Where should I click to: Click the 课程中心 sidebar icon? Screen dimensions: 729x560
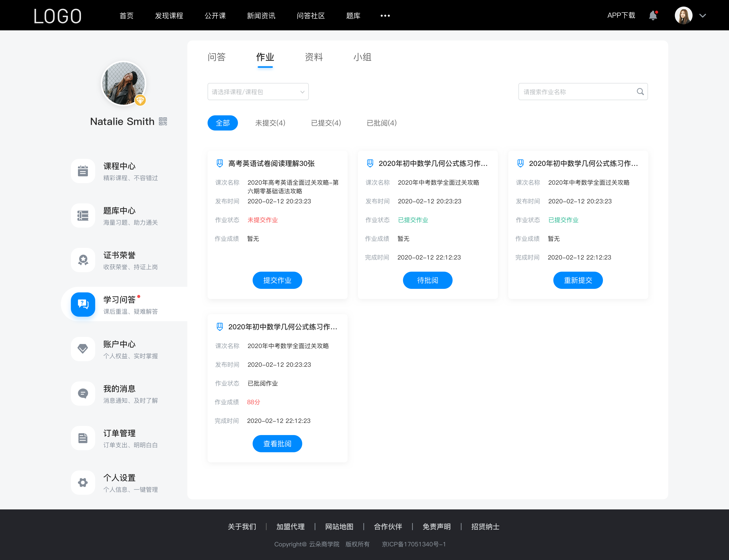click(82, 170)
